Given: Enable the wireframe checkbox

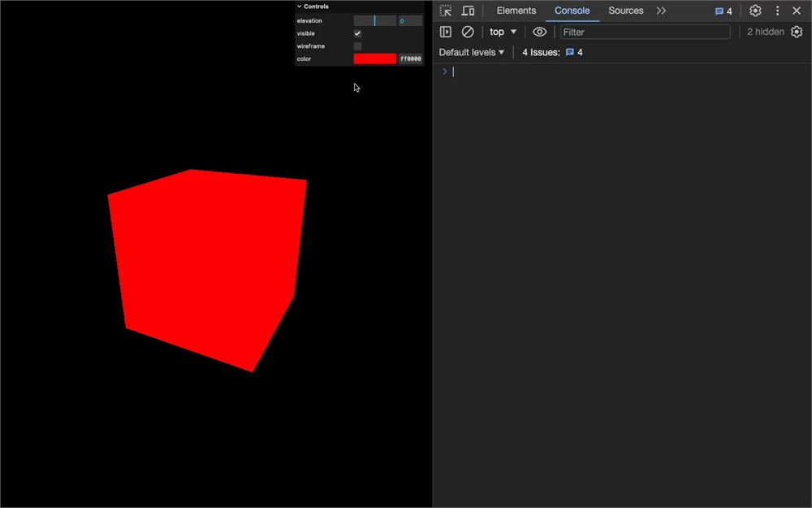Looking at the screenshot, I should [x=357, y=46].
